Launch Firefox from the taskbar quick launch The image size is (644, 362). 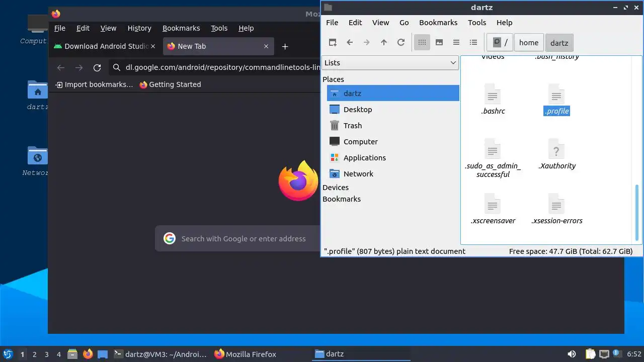(88, 354)
